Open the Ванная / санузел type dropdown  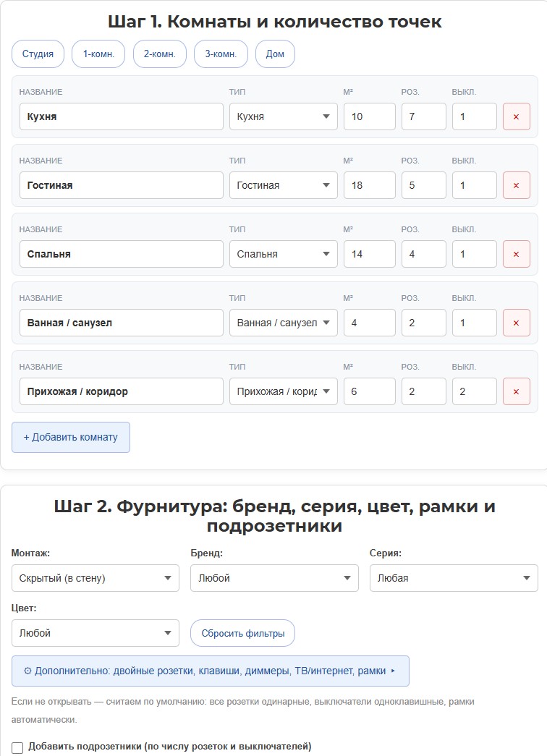coord(283,323)
